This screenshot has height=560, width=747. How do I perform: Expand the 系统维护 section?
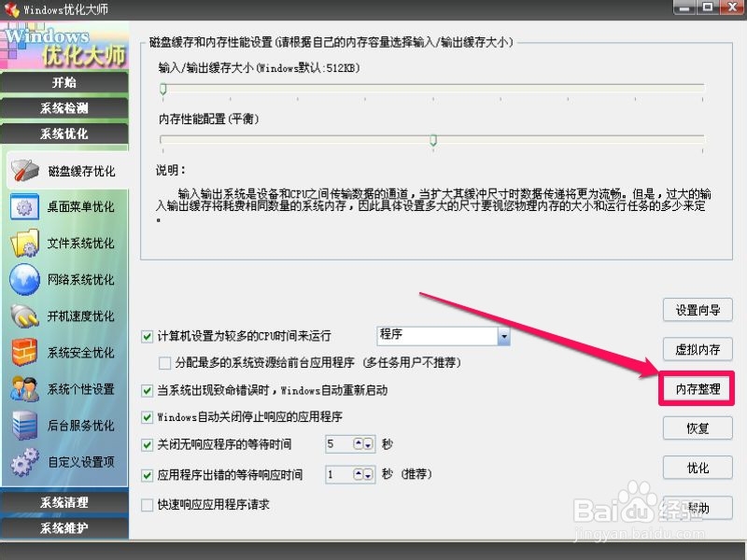[64, 527]
